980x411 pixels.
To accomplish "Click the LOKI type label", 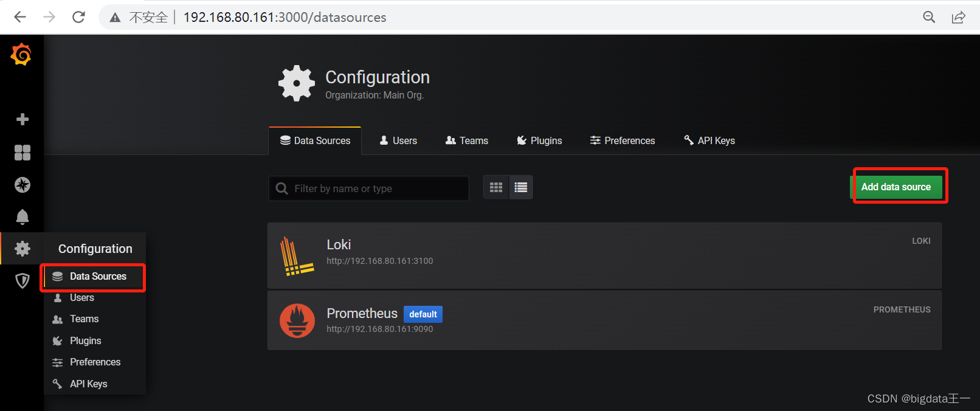I will 921,241.
